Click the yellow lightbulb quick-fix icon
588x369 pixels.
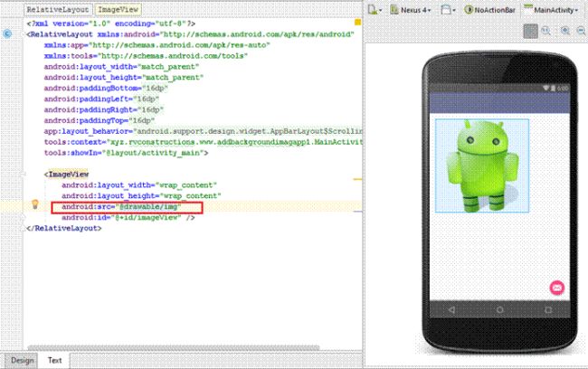coord(35,204)
